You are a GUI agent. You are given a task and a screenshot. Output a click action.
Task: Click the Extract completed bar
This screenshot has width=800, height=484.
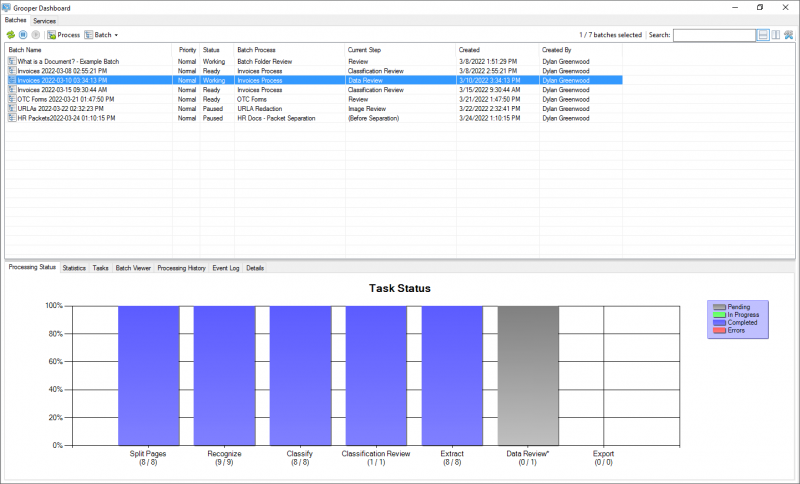(x=452, y=376)
